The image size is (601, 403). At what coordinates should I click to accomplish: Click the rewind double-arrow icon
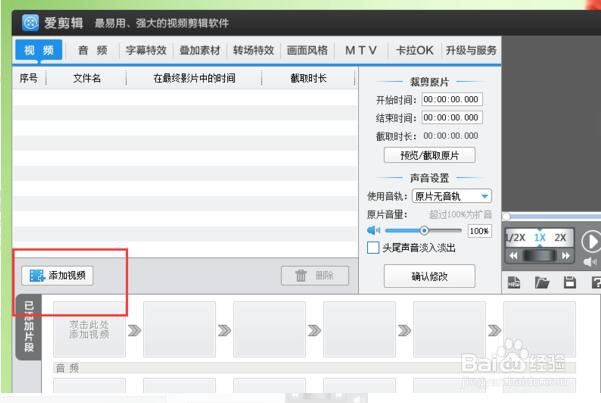[513, 256]
